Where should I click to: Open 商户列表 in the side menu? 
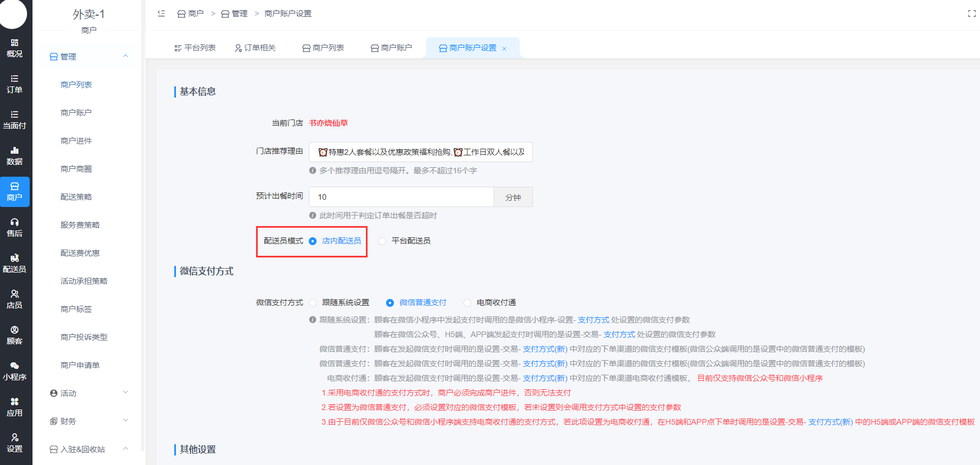(x=76, y=85)
